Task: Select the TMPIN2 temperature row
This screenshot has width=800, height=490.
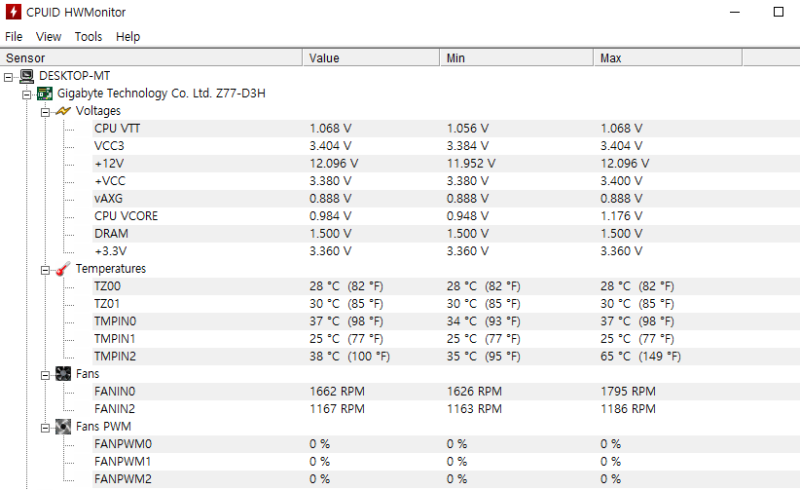Action: click(x=115, y=356)
